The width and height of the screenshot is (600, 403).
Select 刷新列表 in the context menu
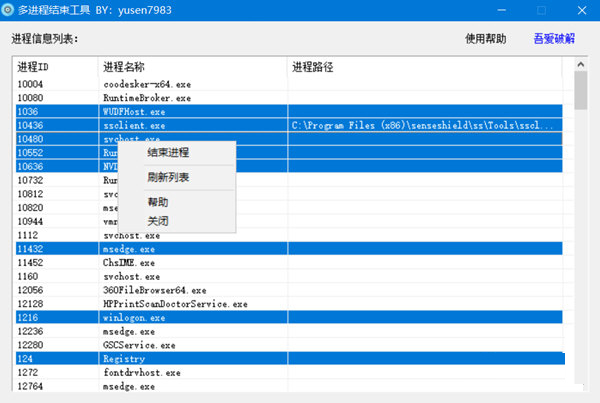coord(168,177)
